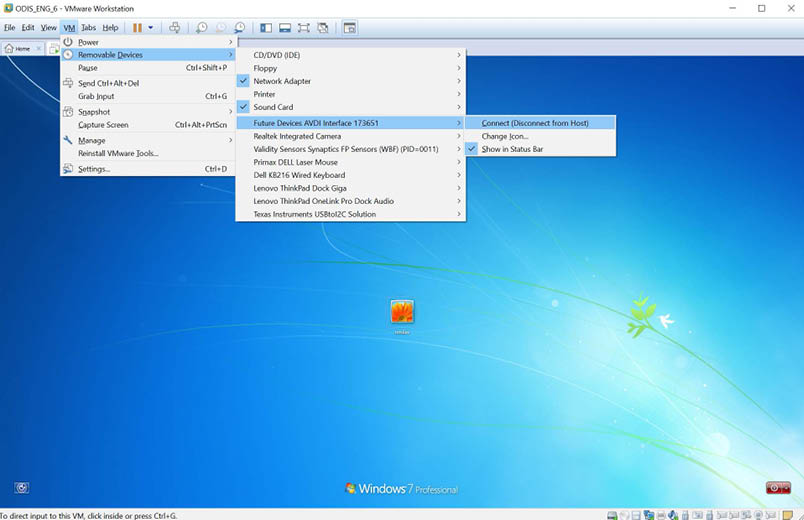
Task: Choose Change Icon... in the submenu
Action: click(505, 136)
